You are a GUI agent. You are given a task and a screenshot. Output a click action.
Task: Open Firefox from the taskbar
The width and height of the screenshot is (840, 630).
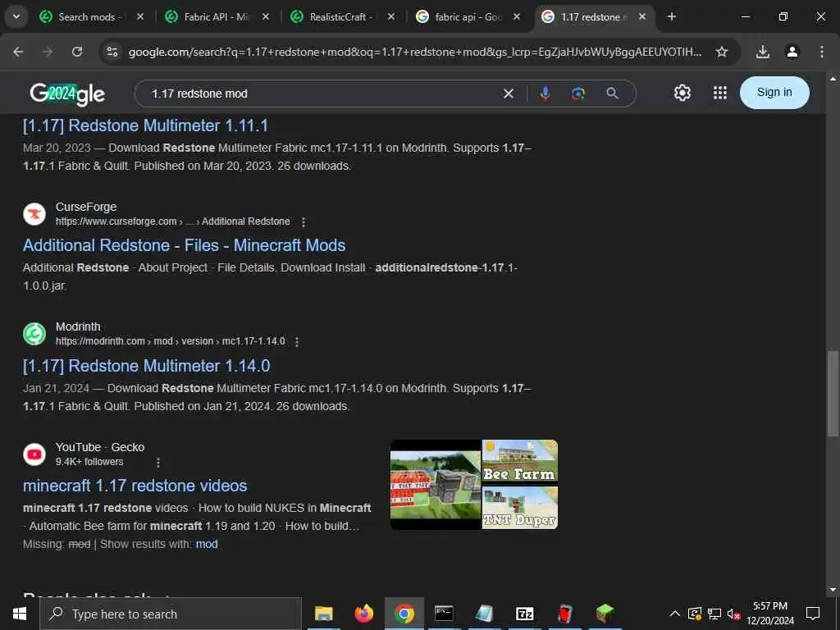363,614
